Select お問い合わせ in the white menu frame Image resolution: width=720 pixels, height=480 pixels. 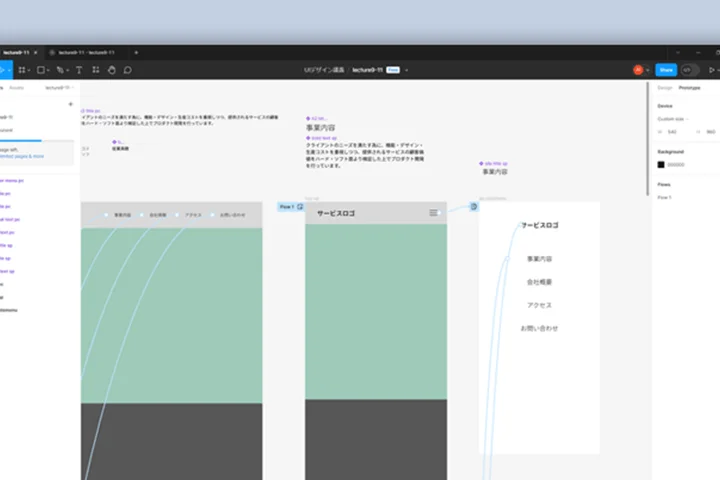coord(540,328)
